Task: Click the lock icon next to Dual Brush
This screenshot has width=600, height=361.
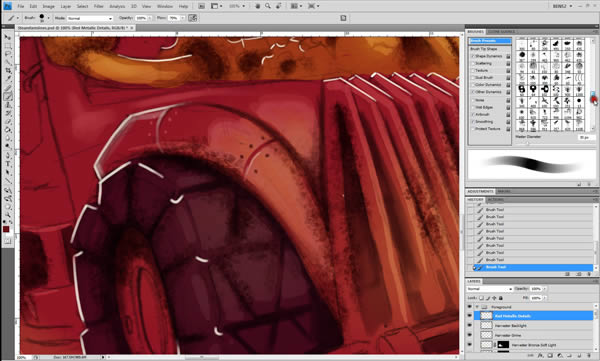Action: click(508, 78)
